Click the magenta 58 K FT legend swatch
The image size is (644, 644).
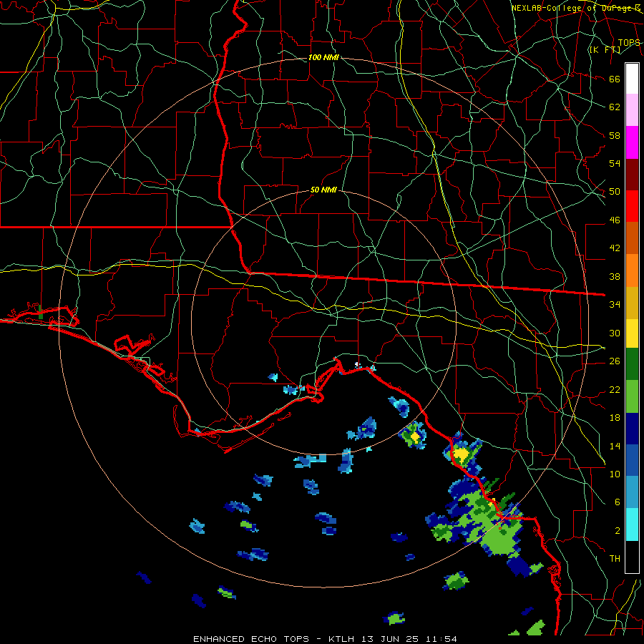(632, 142)
